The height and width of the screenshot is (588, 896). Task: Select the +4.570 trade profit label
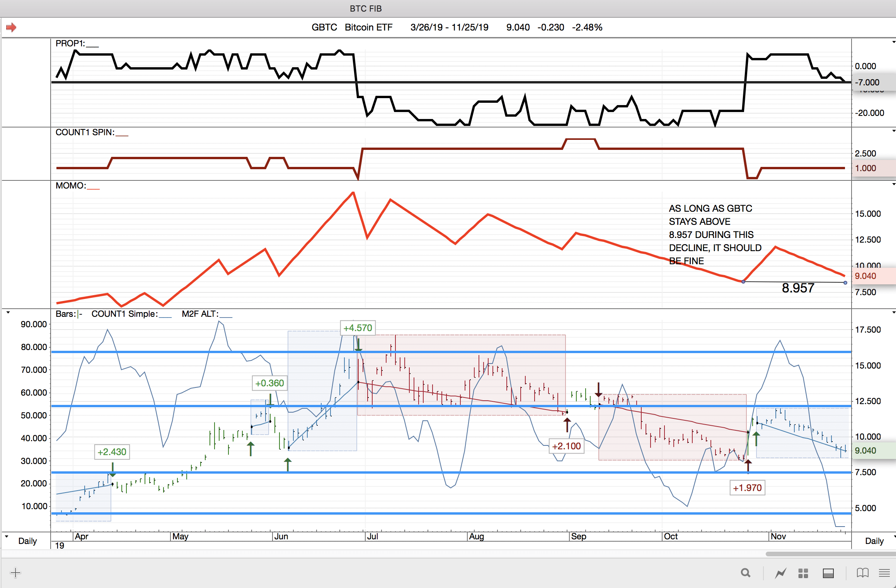(358, 328)
